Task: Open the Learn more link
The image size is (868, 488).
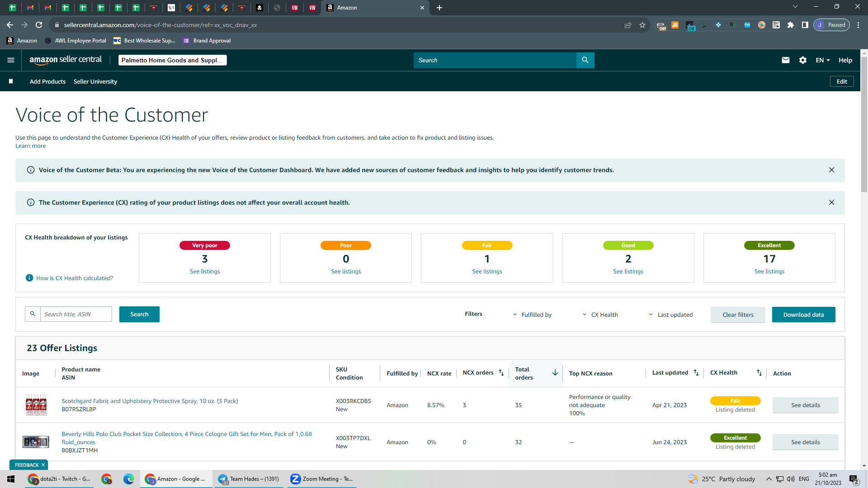Action: 30,146
